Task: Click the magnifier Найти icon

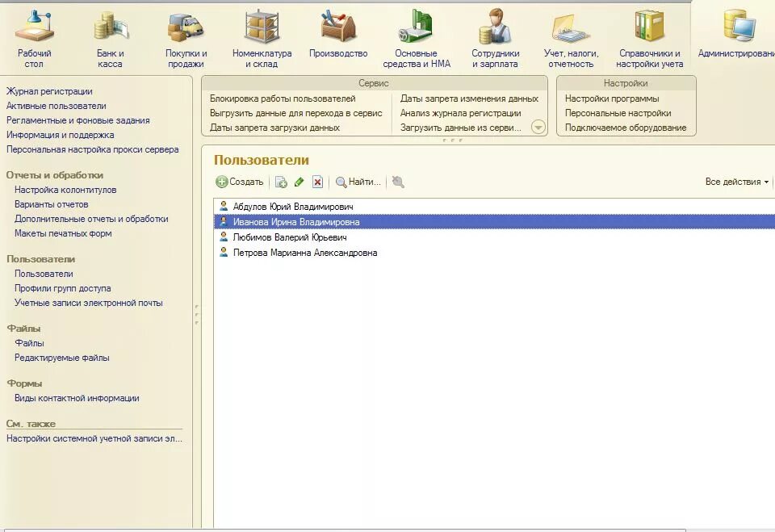Action: click(x=341, y=182)
